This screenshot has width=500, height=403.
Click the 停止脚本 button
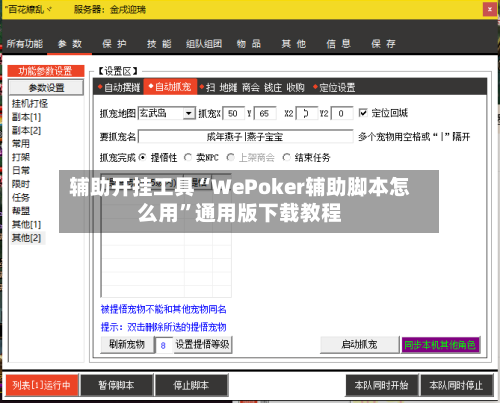pos(191,385)
